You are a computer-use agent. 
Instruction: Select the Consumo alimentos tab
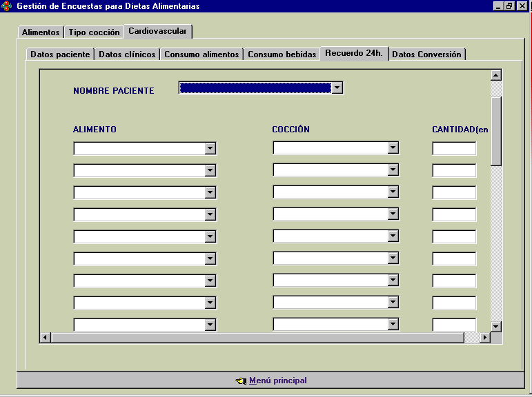201,54
